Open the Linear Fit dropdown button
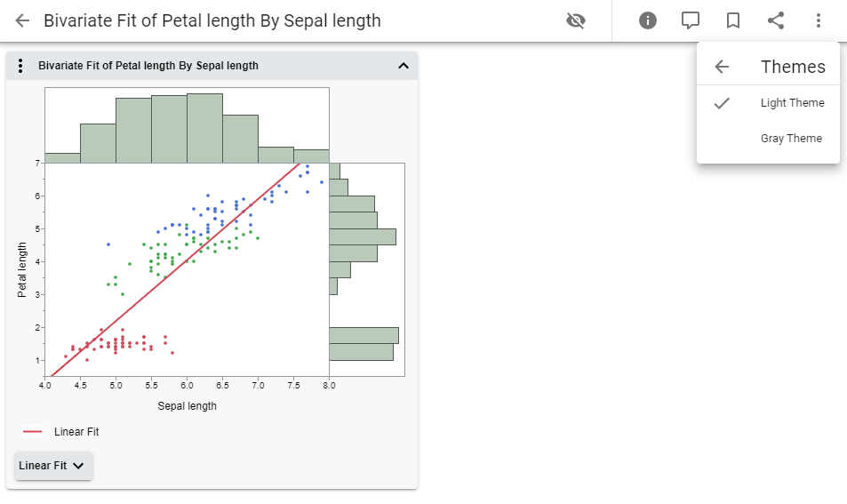The image size is (847, 504). pos(53,466)
